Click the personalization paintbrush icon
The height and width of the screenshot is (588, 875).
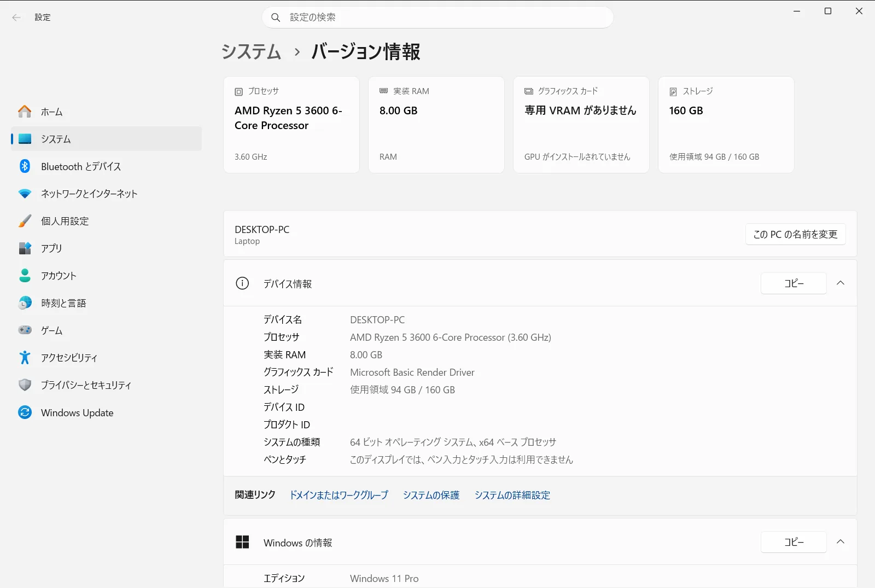[25, 221]
